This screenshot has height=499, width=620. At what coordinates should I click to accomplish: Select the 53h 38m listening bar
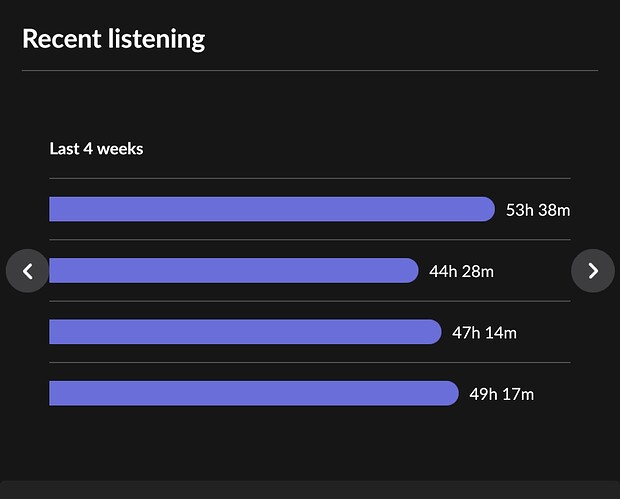(x=270, y=209)
